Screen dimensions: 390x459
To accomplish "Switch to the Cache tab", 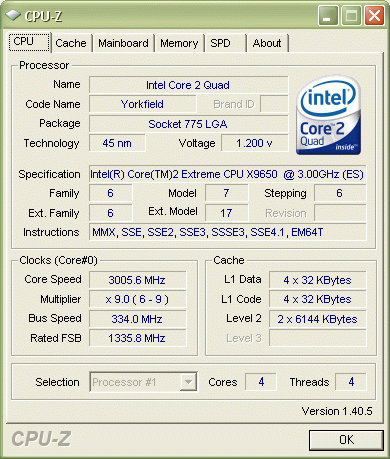I will (x=71, y=43).
